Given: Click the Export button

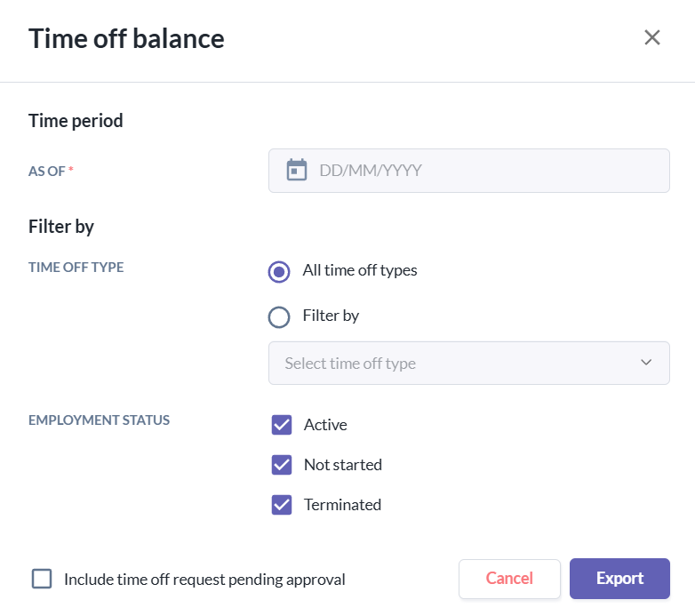Looking at the screenshot, I should tap(619, 579).
